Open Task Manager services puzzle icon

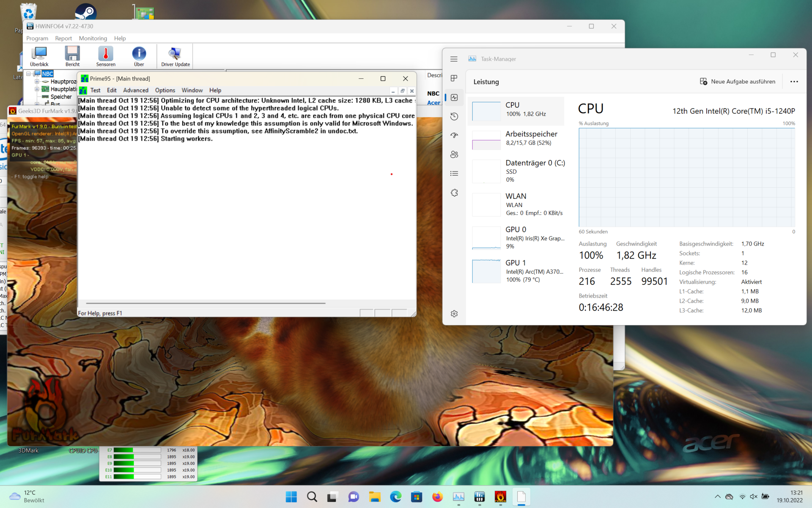[454, 193]
